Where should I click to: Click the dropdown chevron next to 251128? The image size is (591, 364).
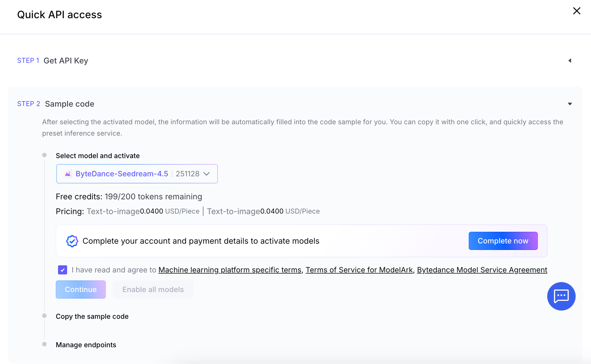point(207,174)
